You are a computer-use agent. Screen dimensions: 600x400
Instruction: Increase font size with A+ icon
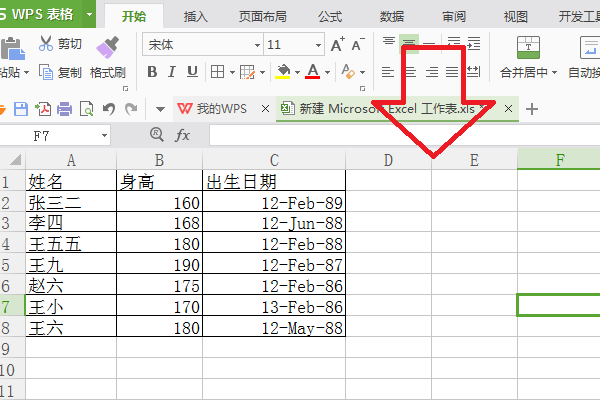click(x=338, y=44)
